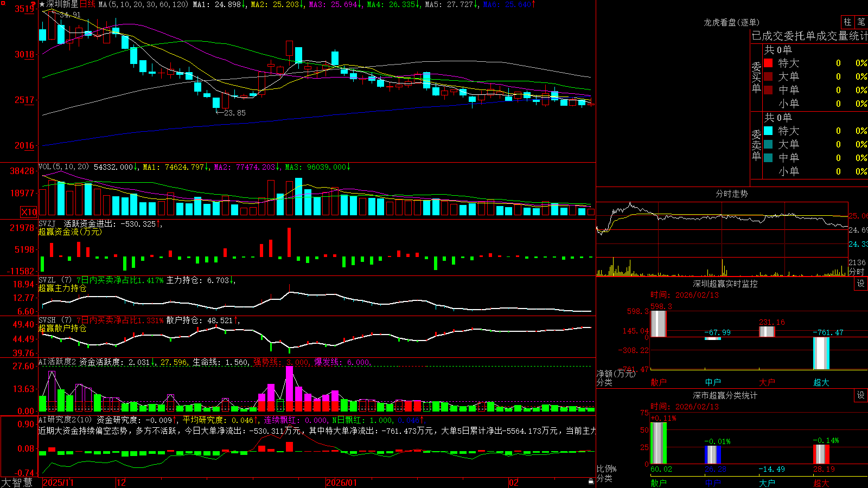Click the SVSH (7) indicator label
This screenshot has width=868, height=488.
[55, 320]
